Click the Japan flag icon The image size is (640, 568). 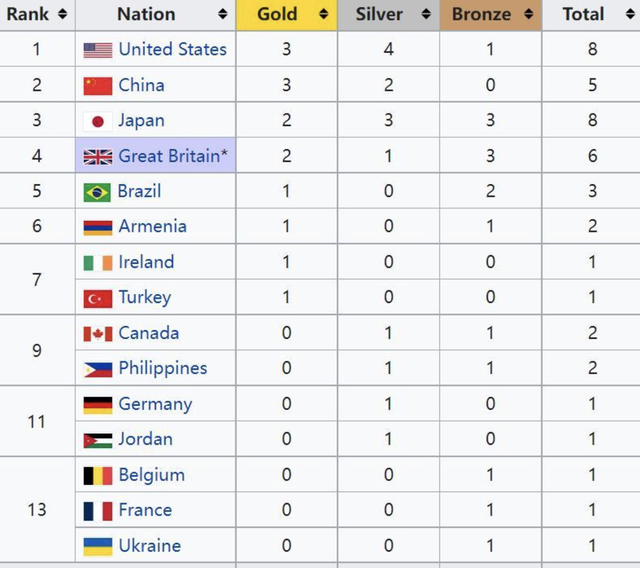(x=98, y=122)
